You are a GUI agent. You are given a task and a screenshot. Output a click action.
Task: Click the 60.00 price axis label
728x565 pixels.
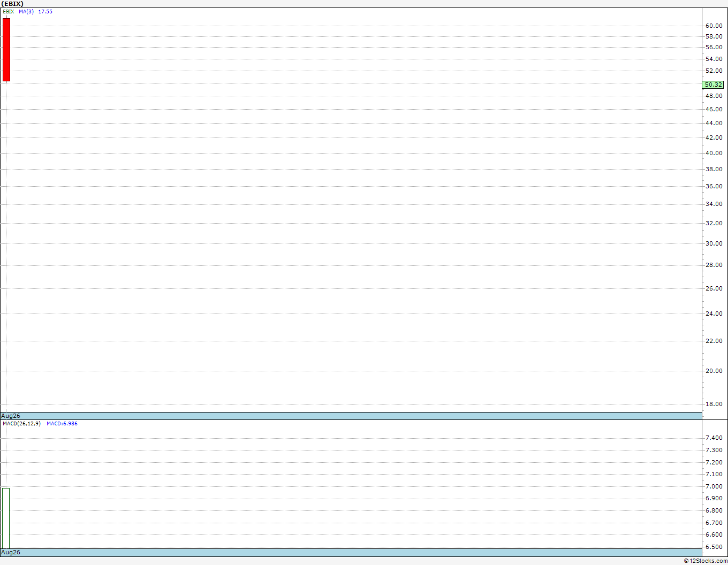click(x=714, y=26)
